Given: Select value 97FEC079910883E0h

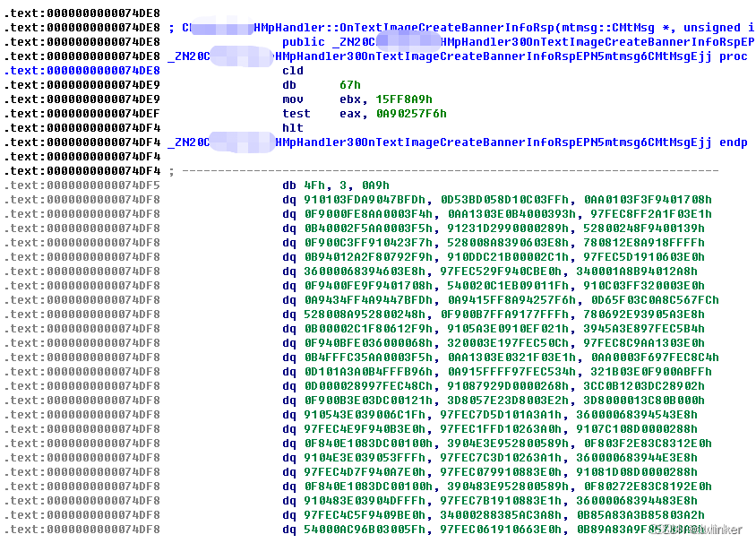Looking at the screenshot, I should (501, 472).
